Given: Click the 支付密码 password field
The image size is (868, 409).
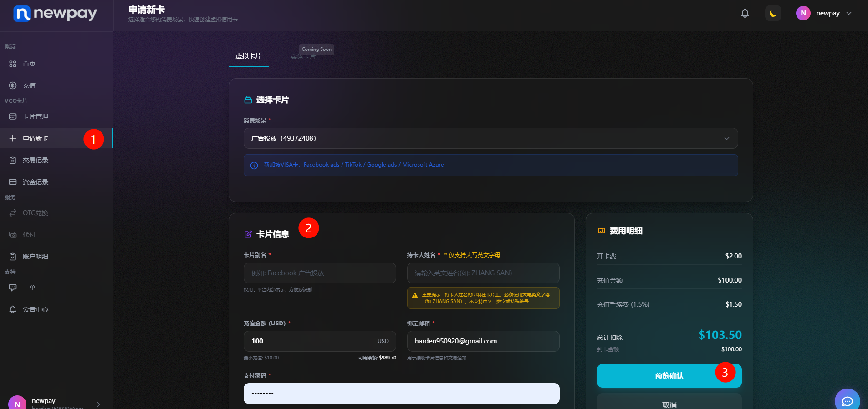Looking at the screenshot, I should click(x=401, y=394).
